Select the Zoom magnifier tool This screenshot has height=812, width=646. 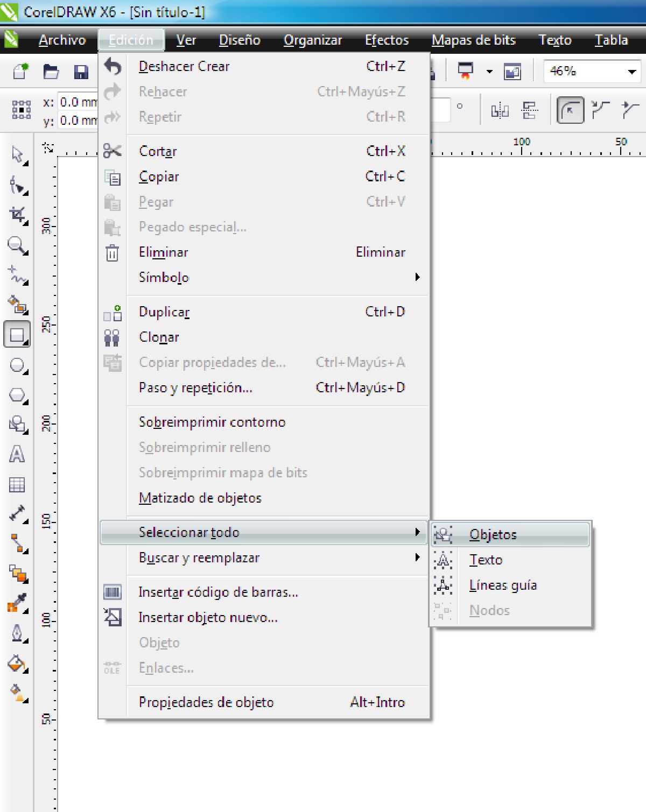18,246
